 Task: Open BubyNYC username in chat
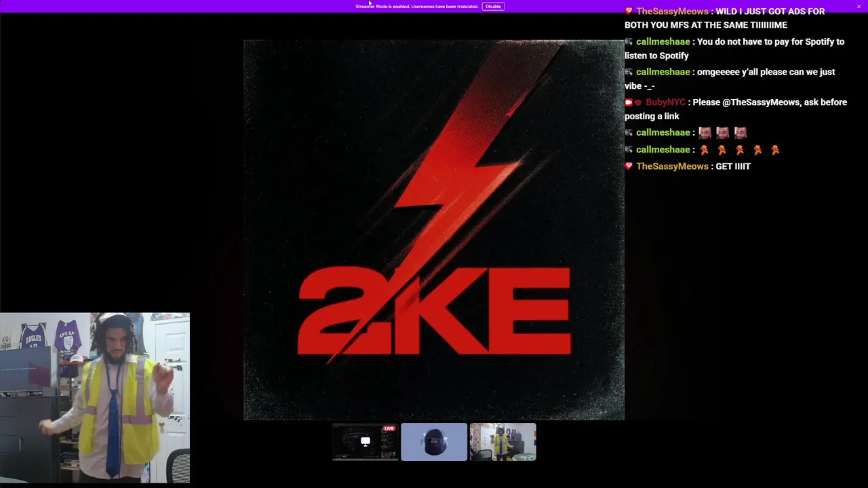click(665, 102)
